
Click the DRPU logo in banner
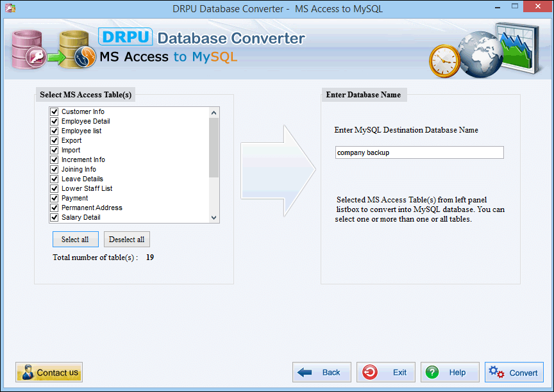[x=126, y=37]
